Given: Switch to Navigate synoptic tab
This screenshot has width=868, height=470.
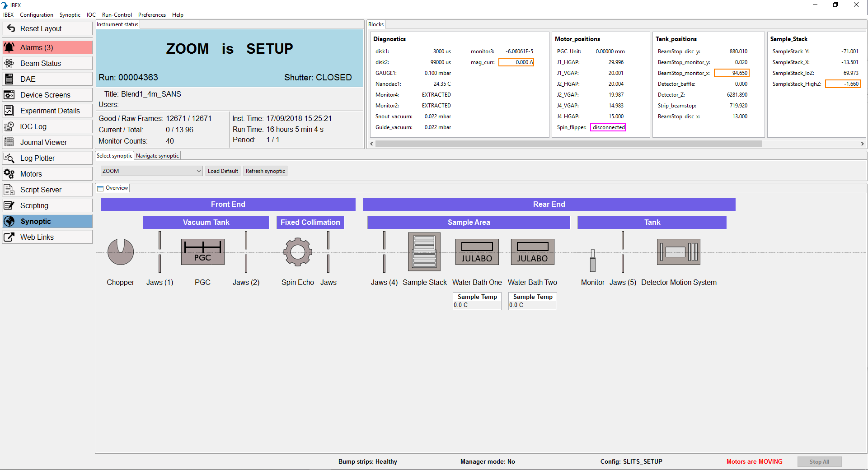Looking at the screenshot, I should pyautogui.click(x=157, y=156).
